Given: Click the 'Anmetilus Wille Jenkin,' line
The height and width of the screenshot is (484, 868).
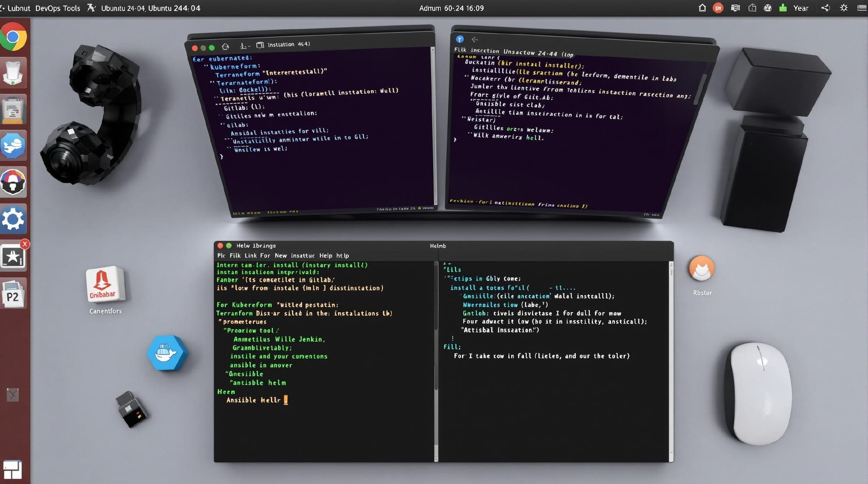Looking at the screenshot, I should [x=279, y=339].
